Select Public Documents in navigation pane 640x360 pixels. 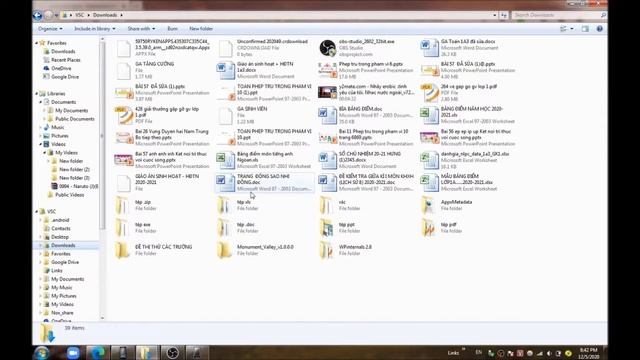click(x=75, y=119)
